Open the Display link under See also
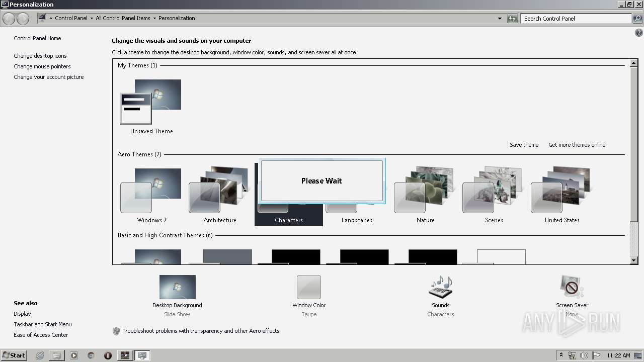 [x=22, y=314]
